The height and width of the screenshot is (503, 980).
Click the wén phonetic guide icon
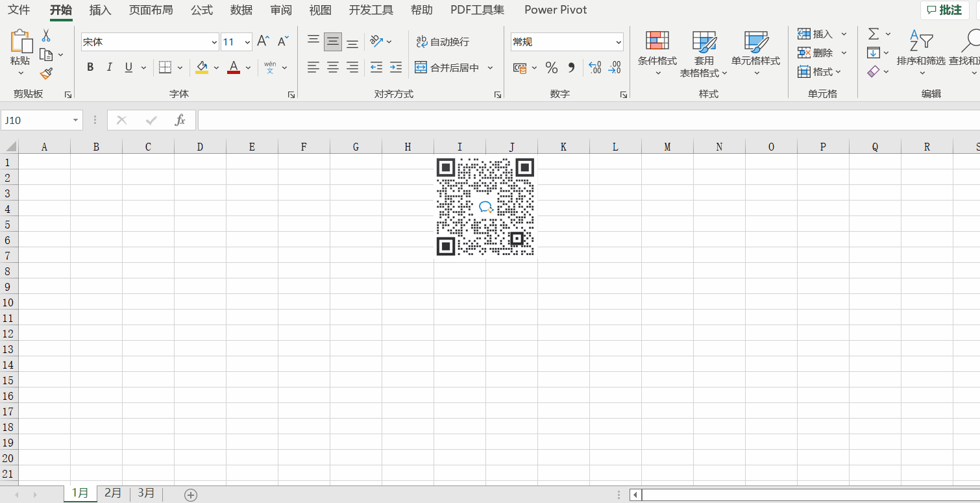(x=270, y=67)
